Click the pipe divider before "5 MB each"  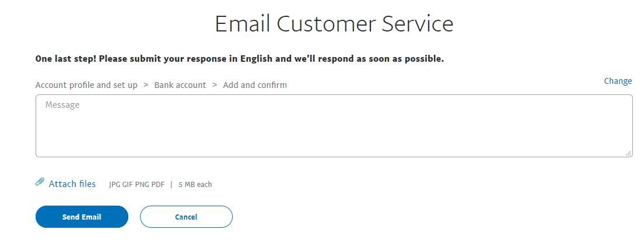(x=171, y=185)
